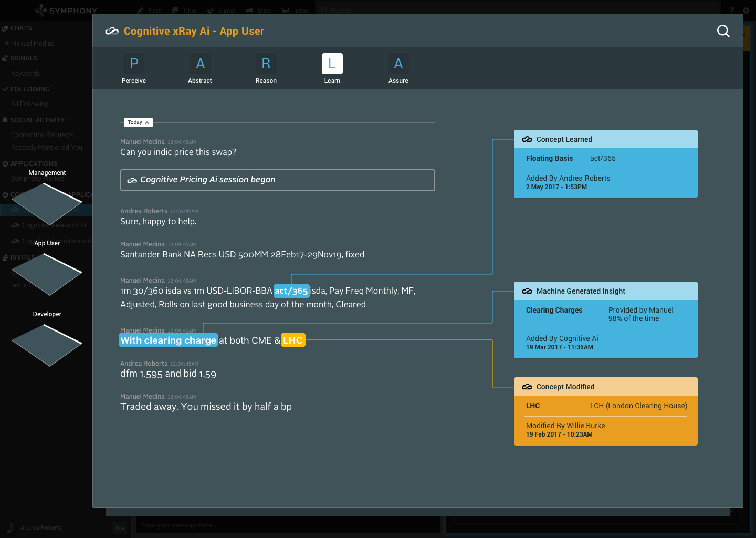Viewport: 756px width, 538px height.
Task: Select the App User diamond thumbnail
Action: [x=47, y=274]
